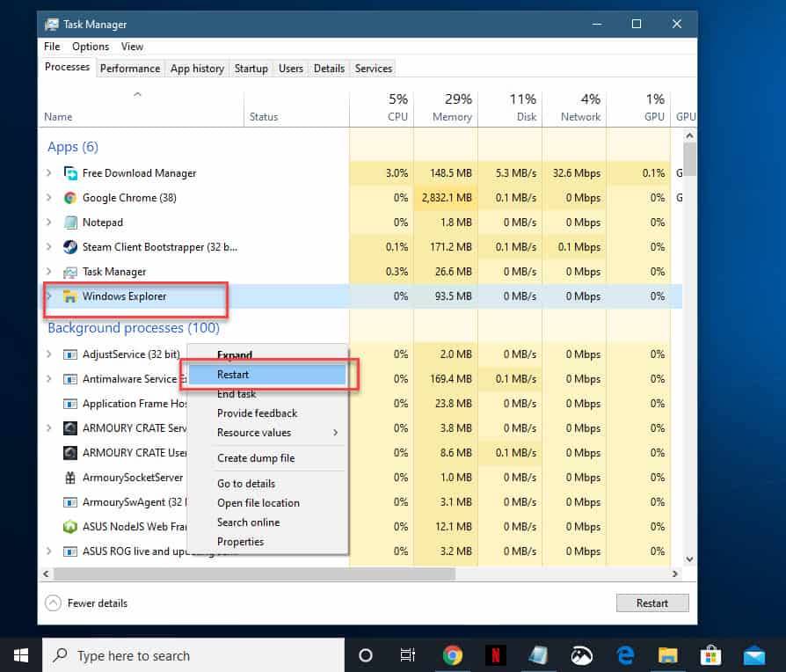Expand the Antimalware Service Executable entry
Image resolution: width=786 pixels, height=672 pixels.
pyautogui.click(x=50, y=378)
